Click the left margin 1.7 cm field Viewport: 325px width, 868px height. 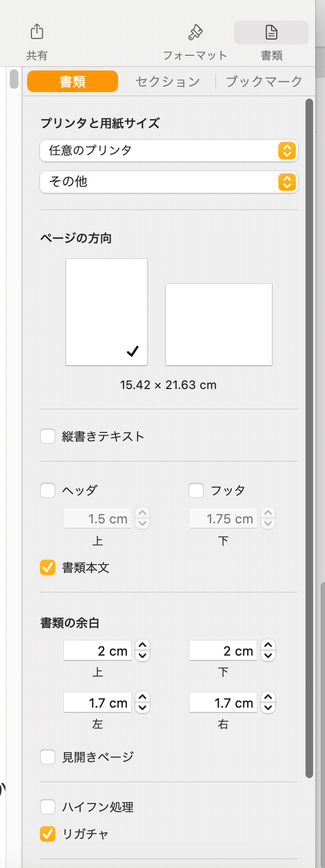(x=97, y=703)
